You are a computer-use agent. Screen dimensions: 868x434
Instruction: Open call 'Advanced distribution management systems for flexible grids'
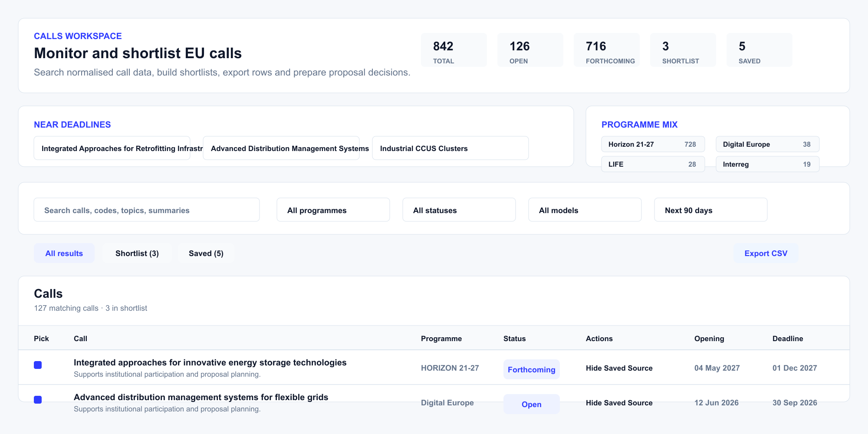click(x=201, y=397)
